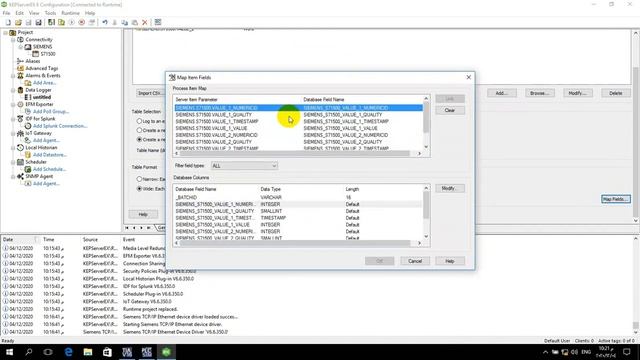Screen dimensions: 640x360
Task: Click the New project toolbar icon
Action: tap(8, 22)
